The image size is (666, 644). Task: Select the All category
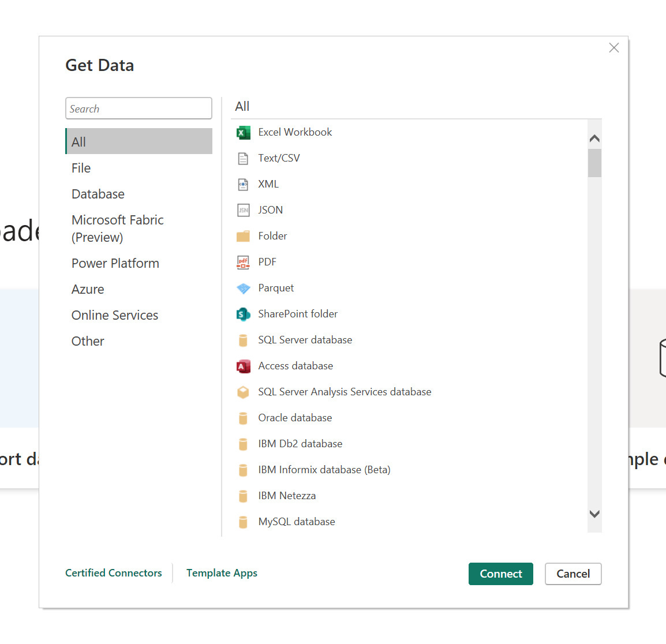tap(139, 141)
